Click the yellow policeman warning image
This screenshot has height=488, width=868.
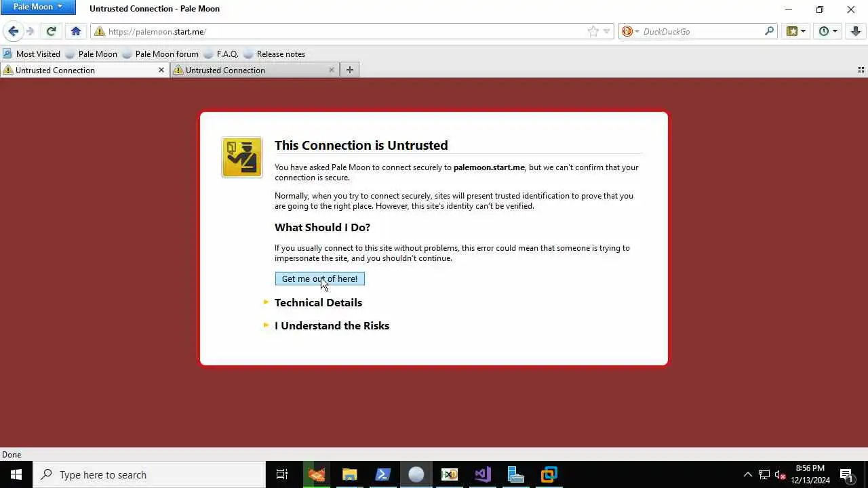tap(242, 157)
